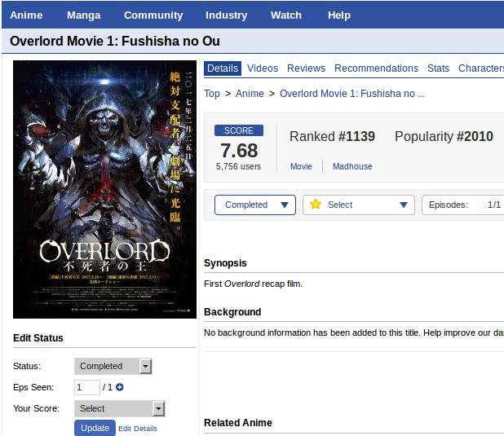Open the Madhouse studio link
This screenshot has width=504, height=436.
(x=352, y=166)
